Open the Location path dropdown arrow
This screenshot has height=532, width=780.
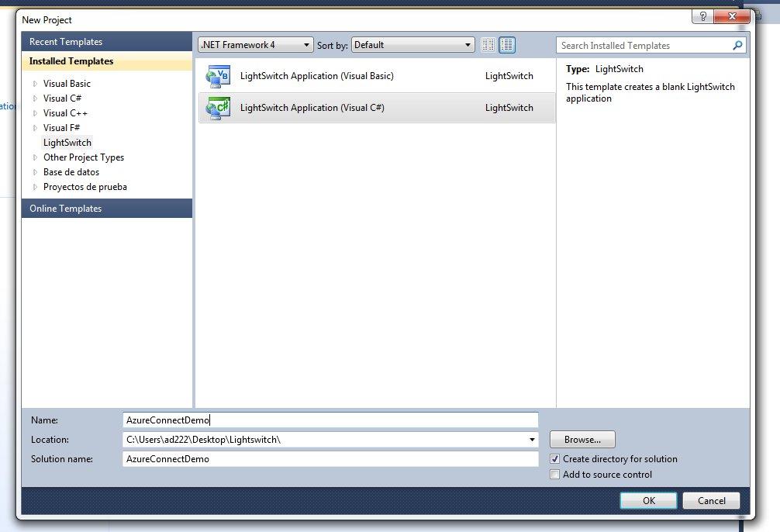tap(532, 440)
